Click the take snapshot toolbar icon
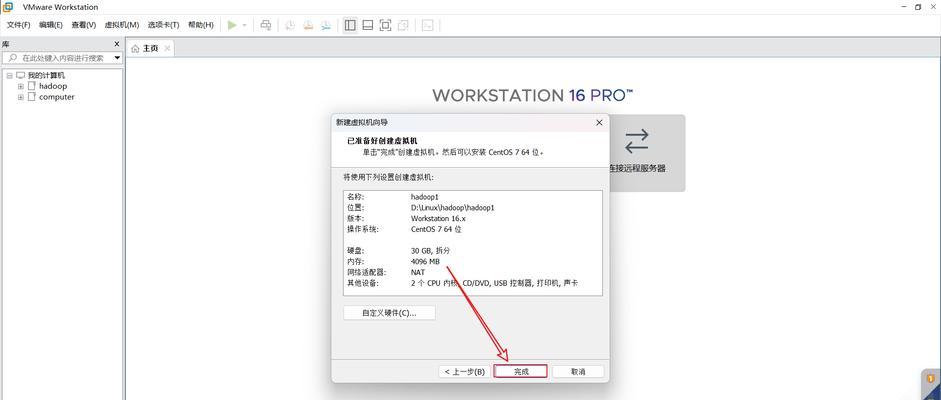The height and width of the screenshot is (400, 941). (x=290, y=25)
